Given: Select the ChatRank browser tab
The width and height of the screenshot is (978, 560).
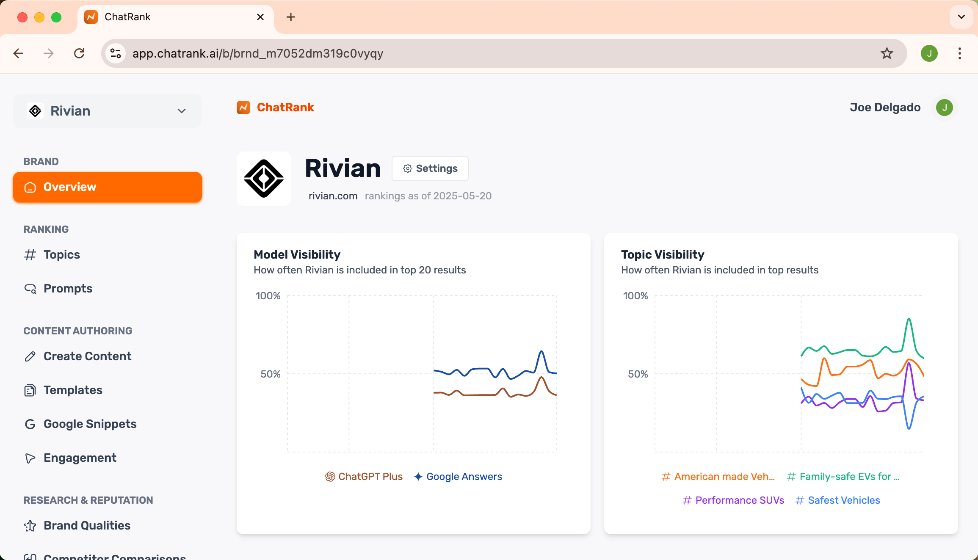Looking at the screenshot, I should (175, 17).
